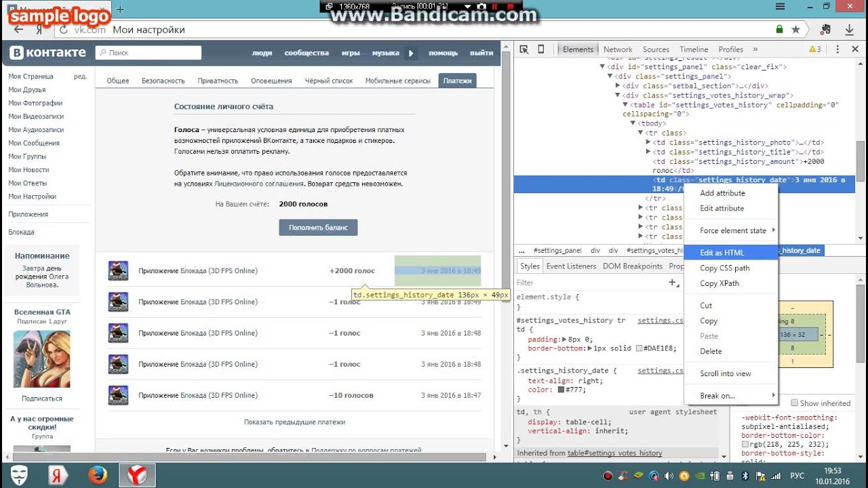Click the warnings triangle counter
The image size is (868, 488).
(815, 49)
